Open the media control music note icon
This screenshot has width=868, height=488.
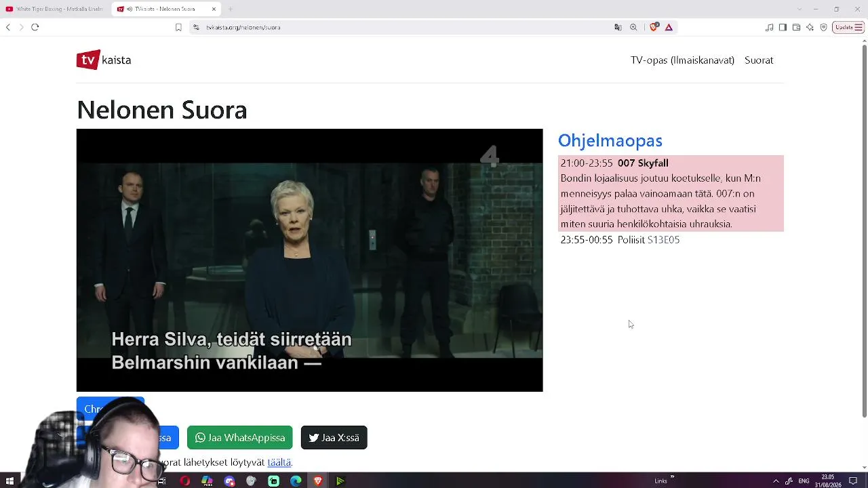coord(769,27)
